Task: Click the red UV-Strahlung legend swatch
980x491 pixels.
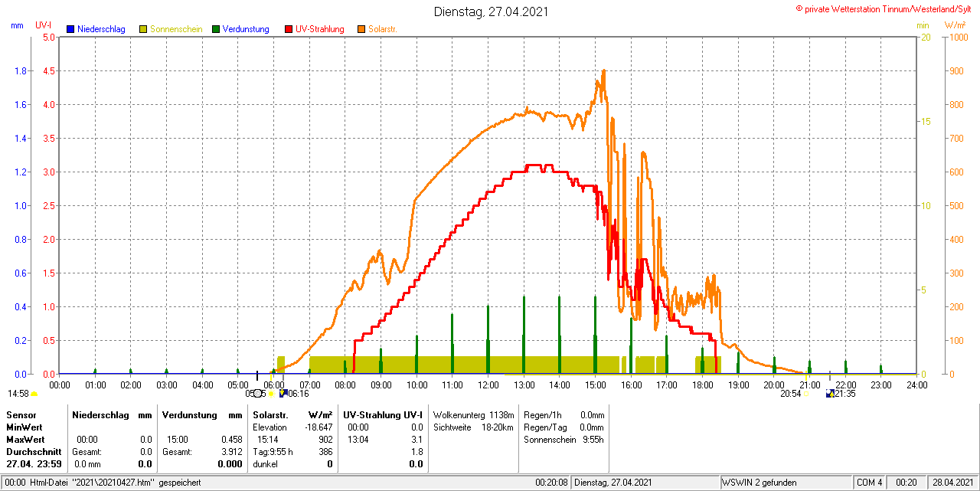Action: pos(289,29)
